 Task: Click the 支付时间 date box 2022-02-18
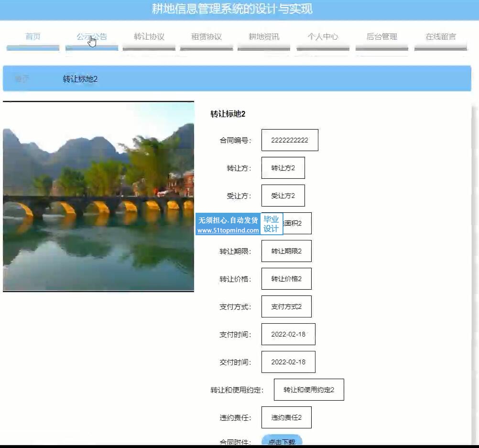(288, 334)
